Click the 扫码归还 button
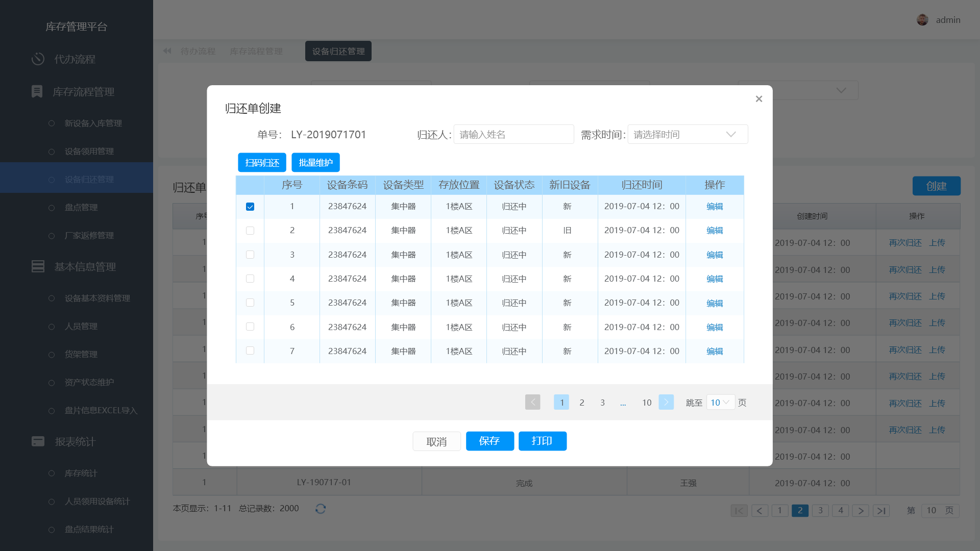The width and height of the screenshot is (980, 551). pos(262,163)
